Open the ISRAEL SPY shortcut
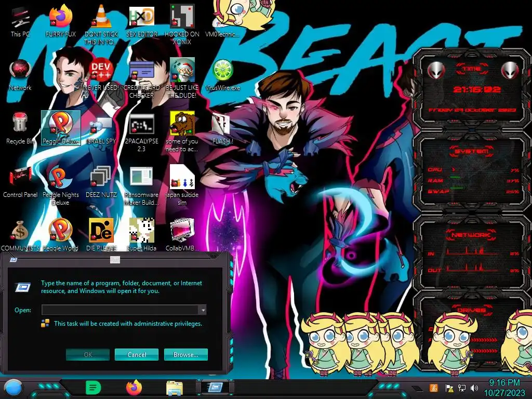This screenshot has width=532, height=399. point(101,128)
